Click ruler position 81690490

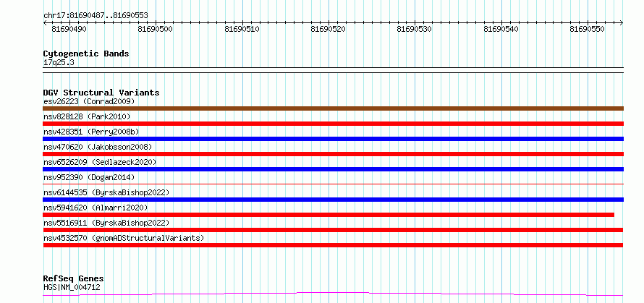[69, 29]
